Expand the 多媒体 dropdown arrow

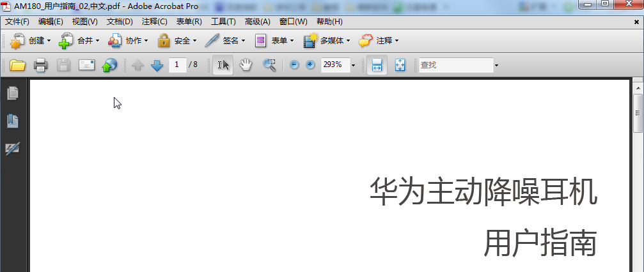pos(348,41)
